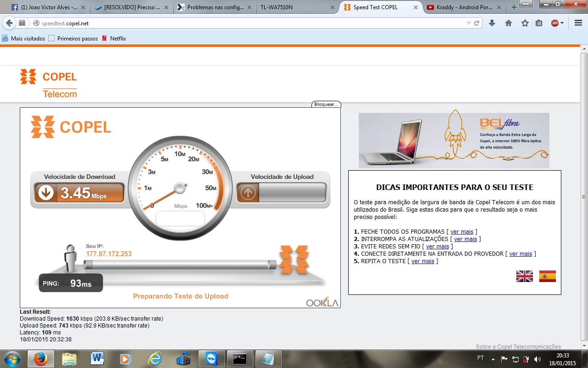Click the Spanish flag language icon

pyautogui.click(x=548, y=276)
